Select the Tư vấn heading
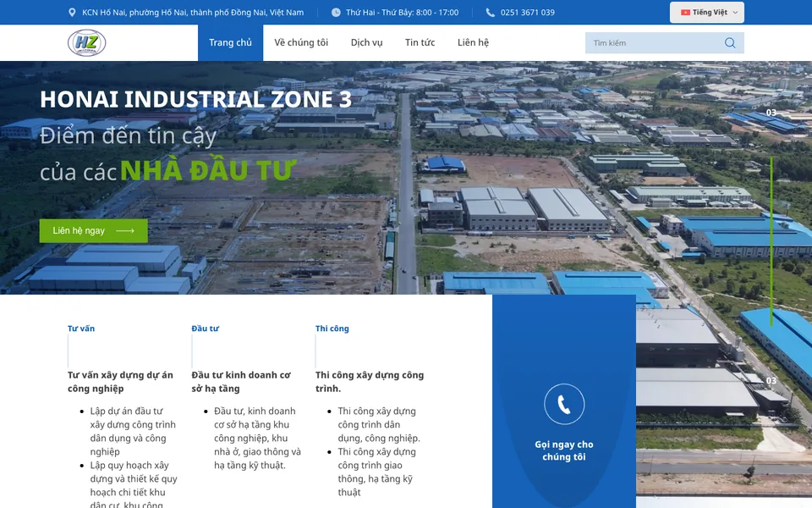Viewport: 812px width, 508px height. (81, 329)
